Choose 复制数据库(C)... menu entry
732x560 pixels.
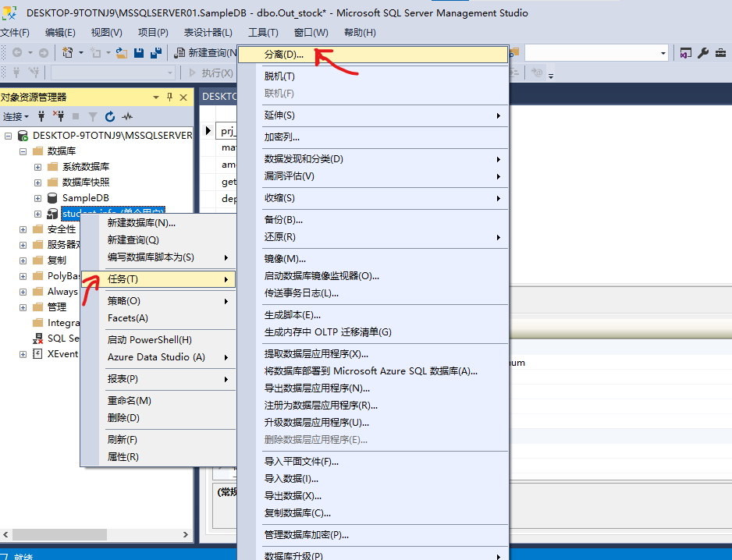(374, 513)
